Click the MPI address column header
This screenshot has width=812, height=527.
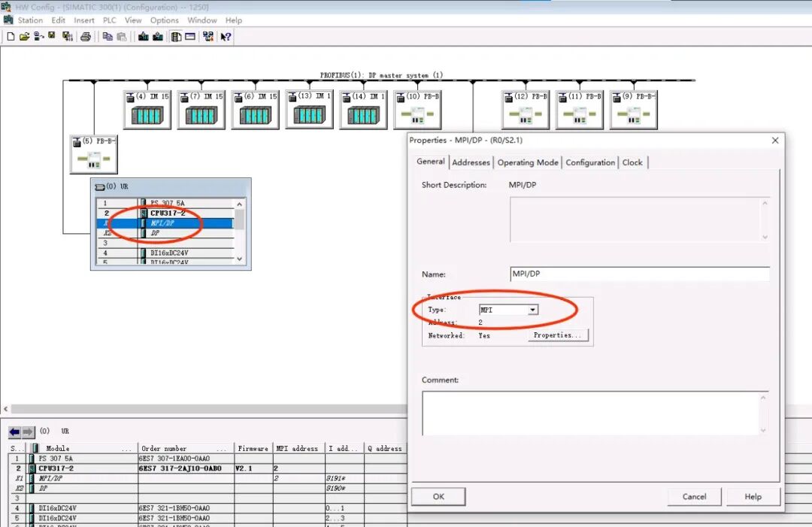point(297,448)
